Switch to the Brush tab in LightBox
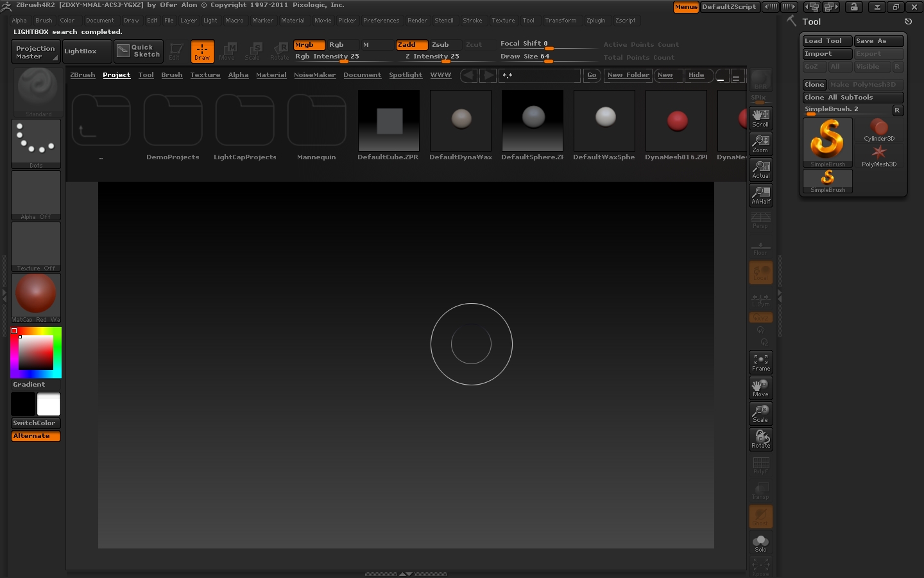This screenshot has width=924, height=578. coord(171,75)
